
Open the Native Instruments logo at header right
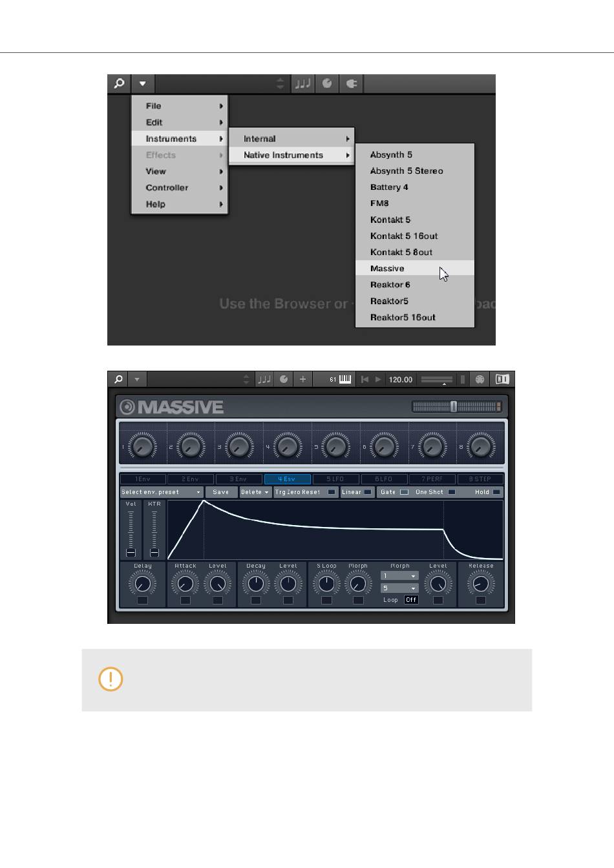click(x=502, y=379)
